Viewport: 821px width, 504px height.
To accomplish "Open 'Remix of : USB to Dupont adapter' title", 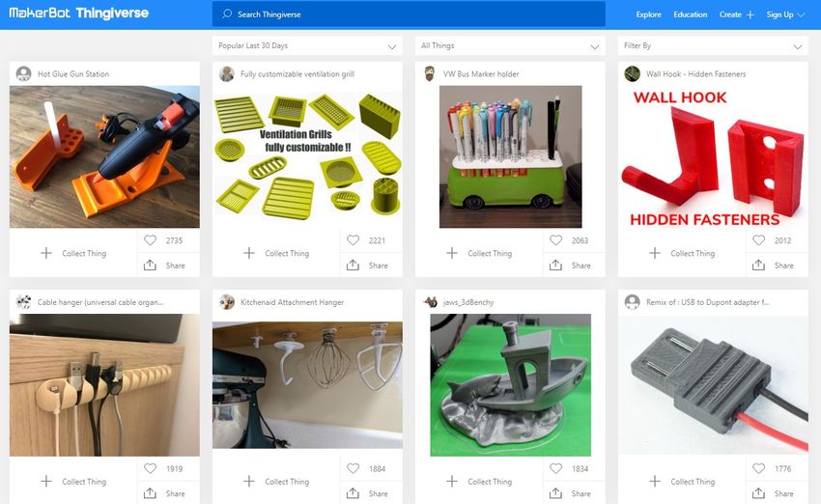I will tap(707, 302).
